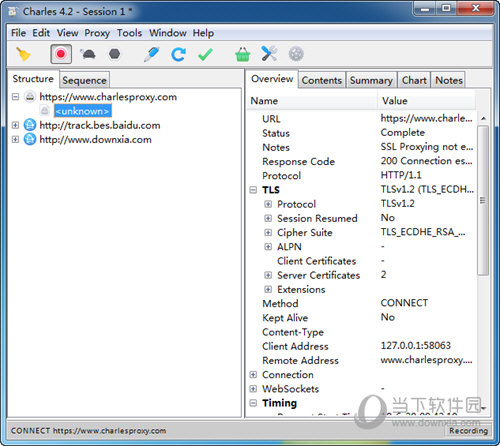Clear the session with the broom icon
Screen dimensions: 500x446
tap(23, 54)
